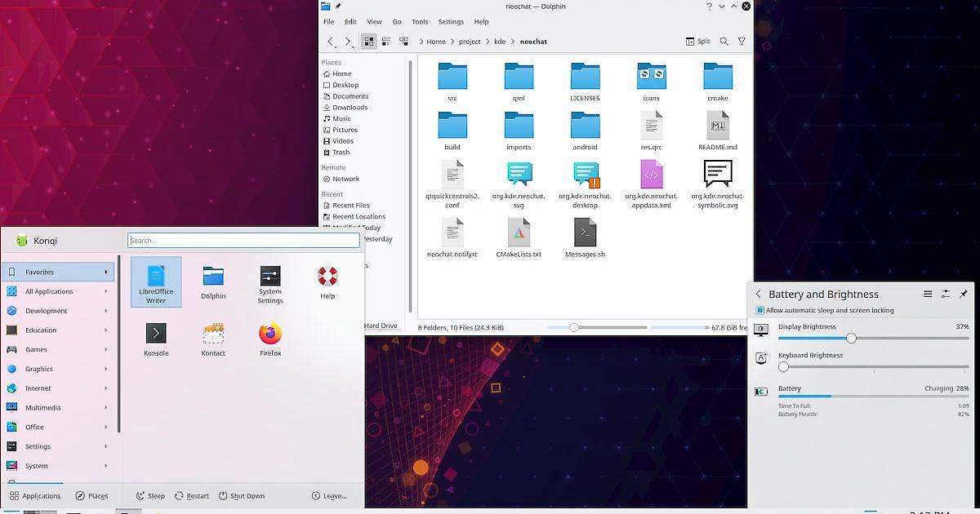Open Dolphin's search magnifier
Screen dimensions: 980x514
724,41
